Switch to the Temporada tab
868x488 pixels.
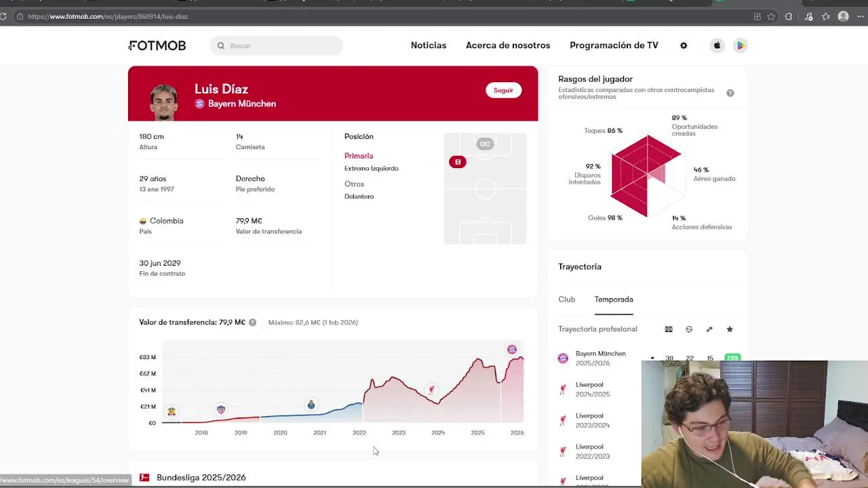614,300
